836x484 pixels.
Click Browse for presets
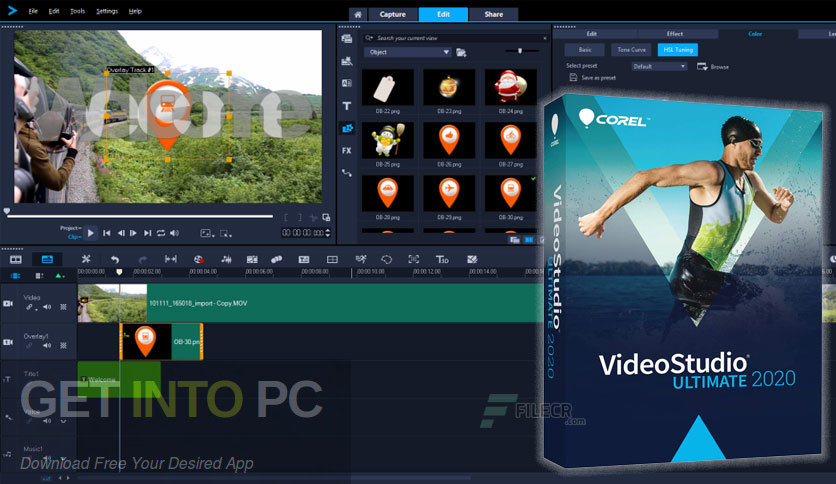coord(713,67)
